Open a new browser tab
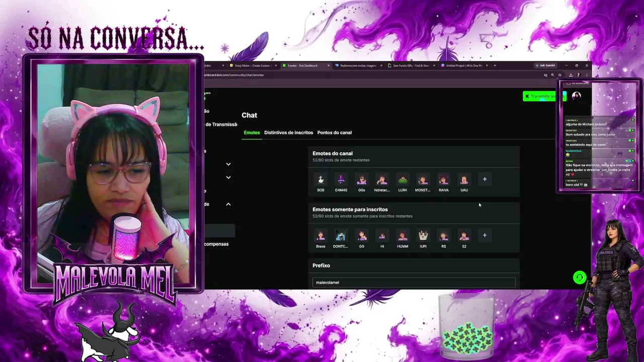Image resolution: width=644 pixels, height=362 pixels. click(x=495, y=65)
